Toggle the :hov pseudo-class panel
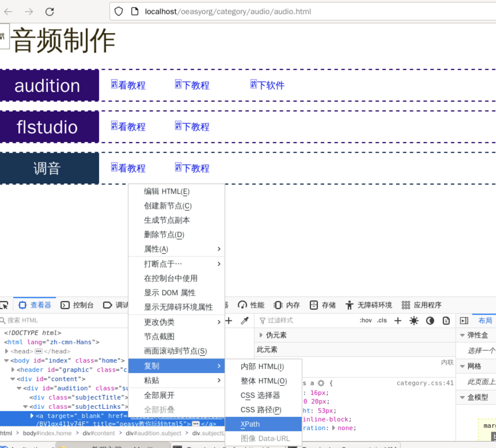Viewport: 496px width, 448px height. pos(365,320)
